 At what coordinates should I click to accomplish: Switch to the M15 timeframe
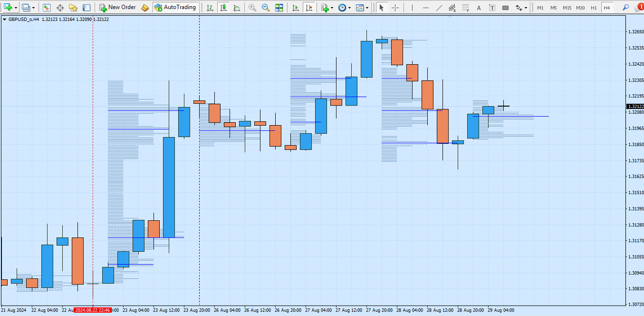(x=567, y=8)
